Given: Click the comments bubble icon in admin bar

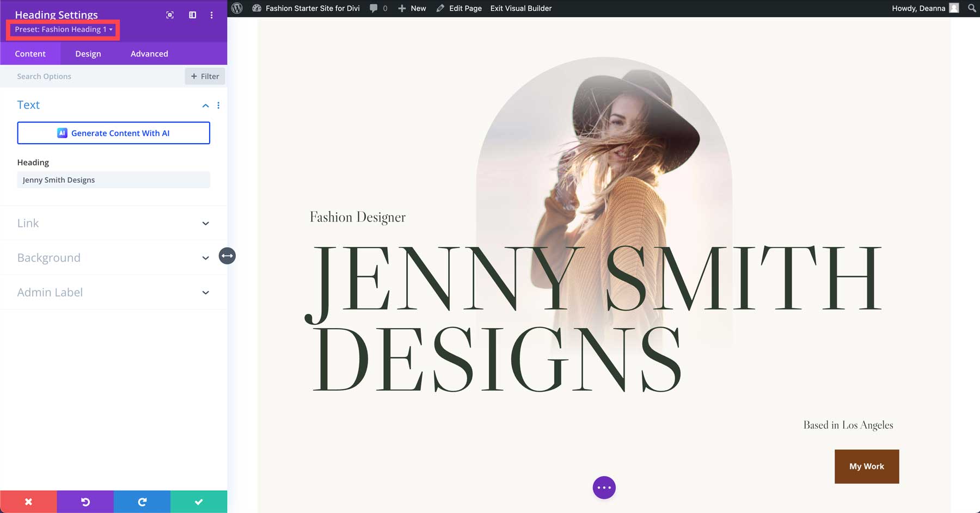Looking at the screenshot, I should pyautogui.click(x=374, y=8).
